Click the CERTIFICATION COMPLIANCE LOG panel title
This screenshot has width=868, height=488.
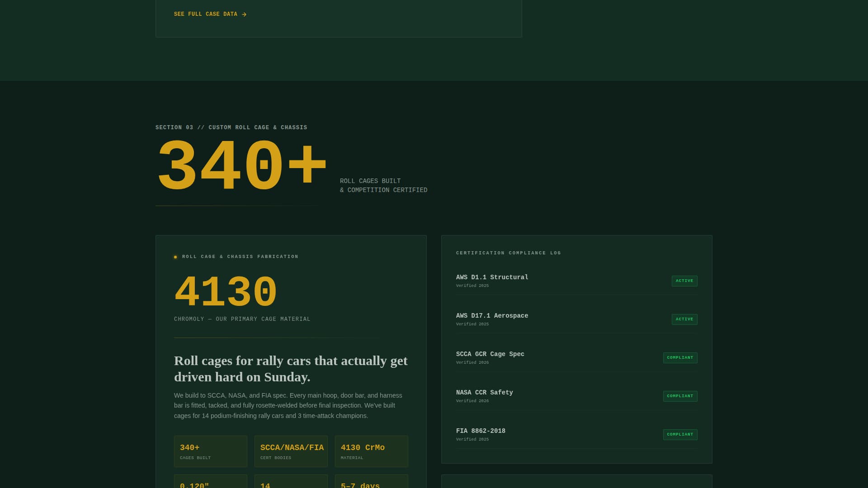tap(508, 253)
